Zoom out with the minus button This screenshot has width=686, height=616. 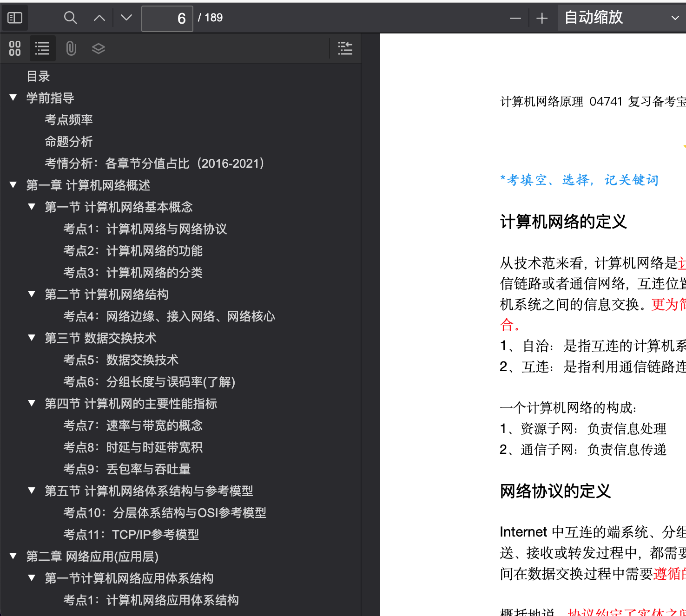(x=515, y=19)
